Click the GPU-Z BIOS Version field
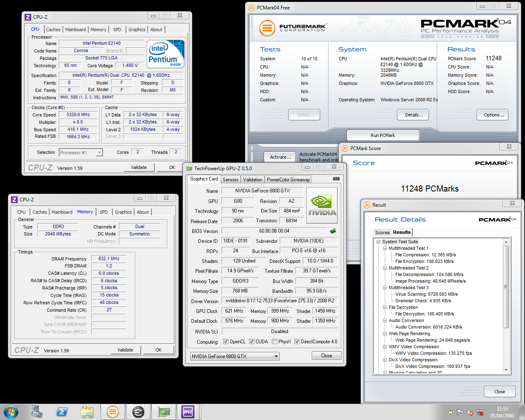 pos(274,231)
